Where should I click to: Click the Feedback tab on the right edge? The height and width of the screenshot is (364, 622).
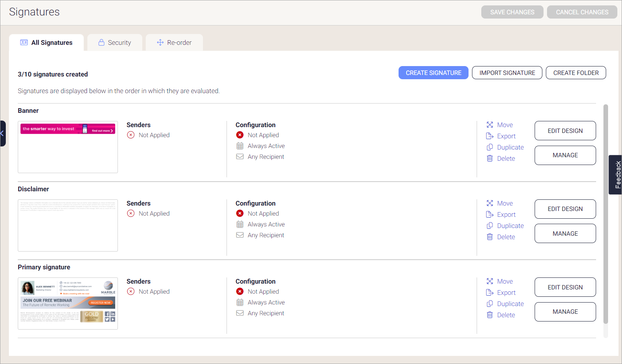pos(616,175)
